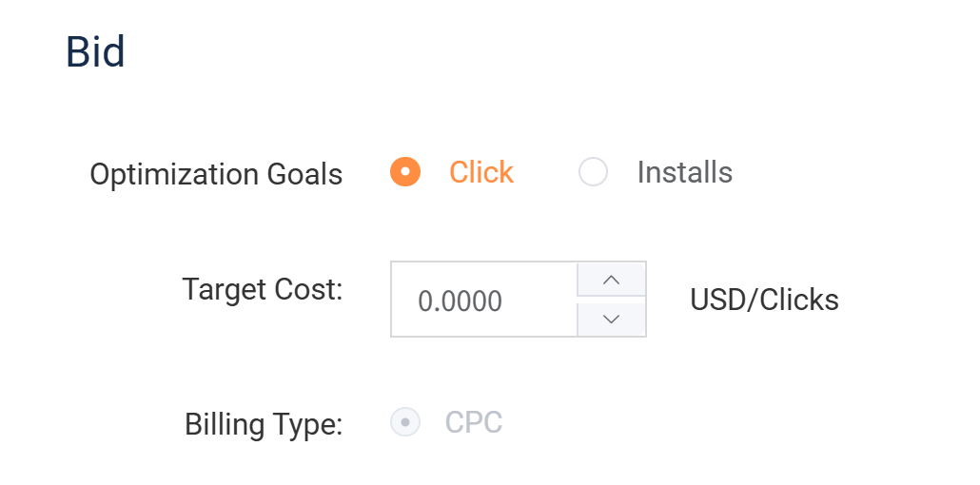The image size is (980, 485).
Task: Click the downward chevron icon in cost spinner
Action: click(x=612, y=319)
